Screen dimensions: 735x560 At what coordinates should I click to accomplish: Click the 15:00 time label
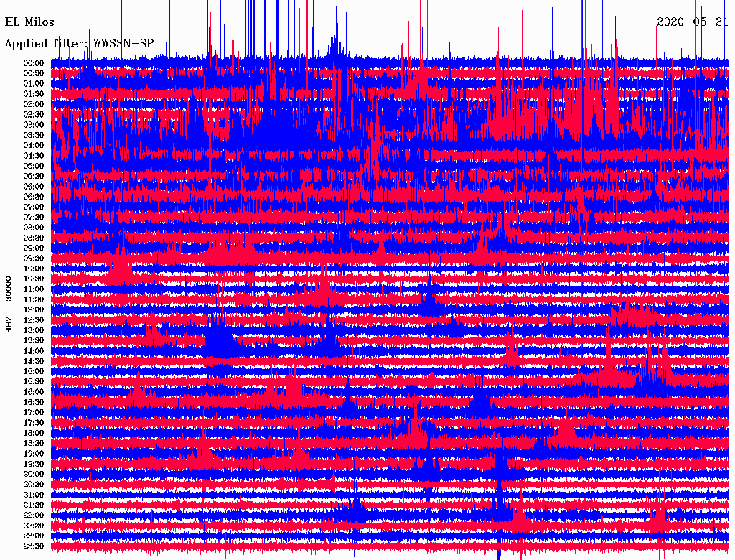point(34,371)
